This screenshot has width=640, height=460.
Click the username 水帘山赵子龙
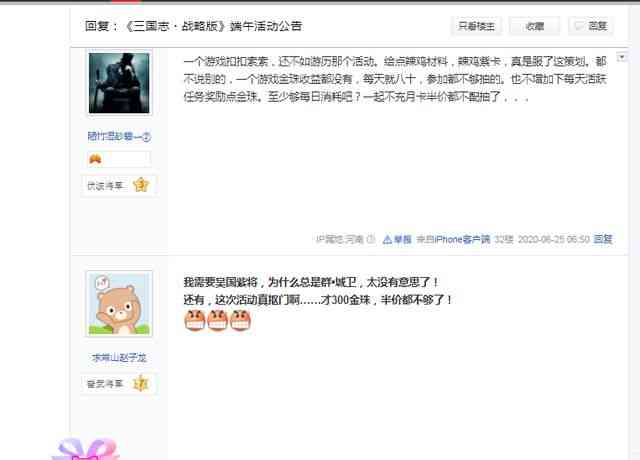119,358
